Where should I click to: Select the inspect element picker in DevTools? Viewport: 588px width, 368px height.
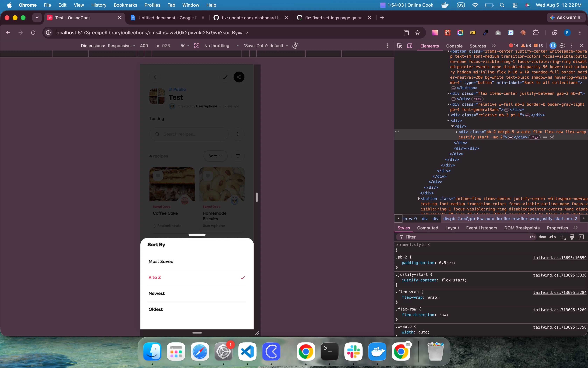click(400, 46)
